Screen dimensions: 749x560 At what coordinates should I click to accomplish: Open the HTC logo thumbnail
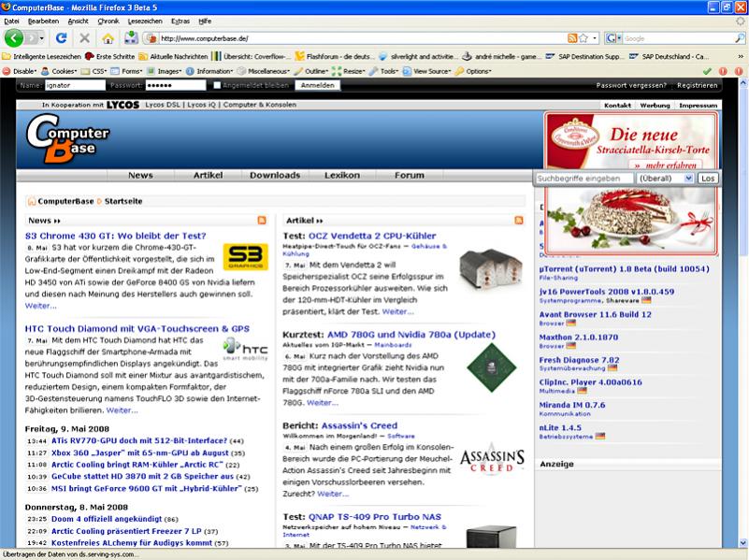tap(246, 349)
